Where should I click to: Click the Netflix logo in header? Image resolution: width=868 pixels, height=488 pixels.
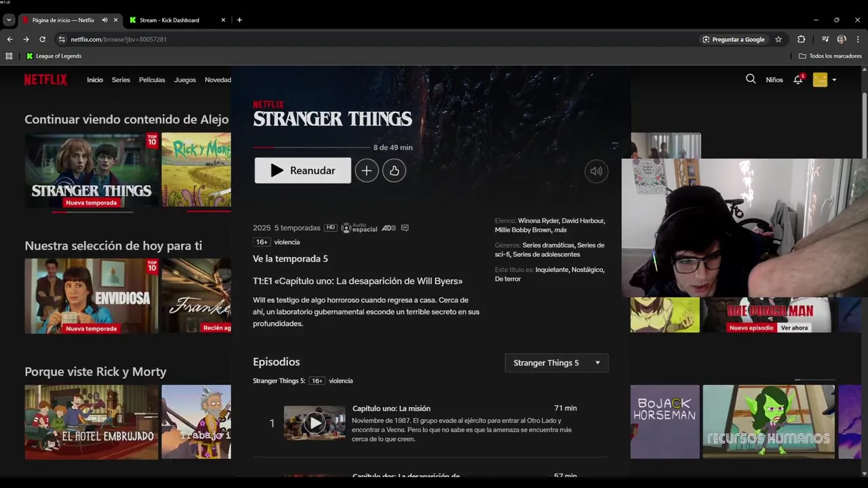(x=45, y=80)
